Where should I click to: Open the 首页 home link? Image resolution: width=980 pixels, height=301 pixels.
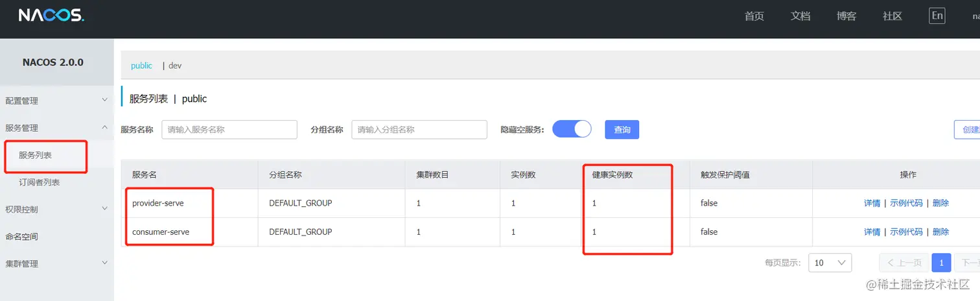pyautogui.click(x=754, y=16)
